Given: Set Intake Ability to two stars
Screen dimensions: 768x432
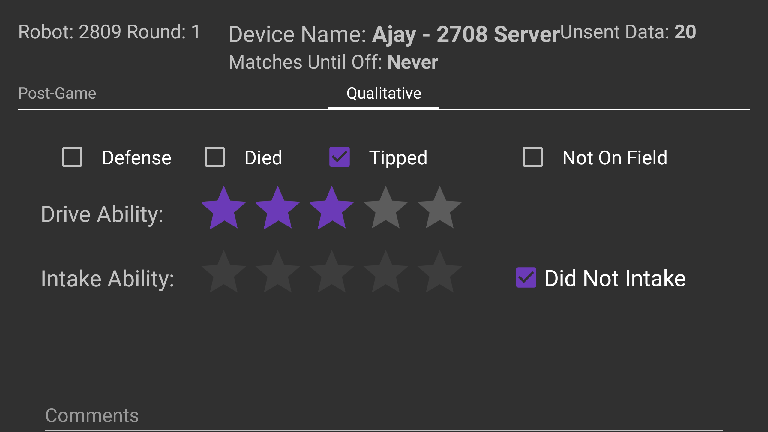Looking at the screenshot, I should (277, 274).
